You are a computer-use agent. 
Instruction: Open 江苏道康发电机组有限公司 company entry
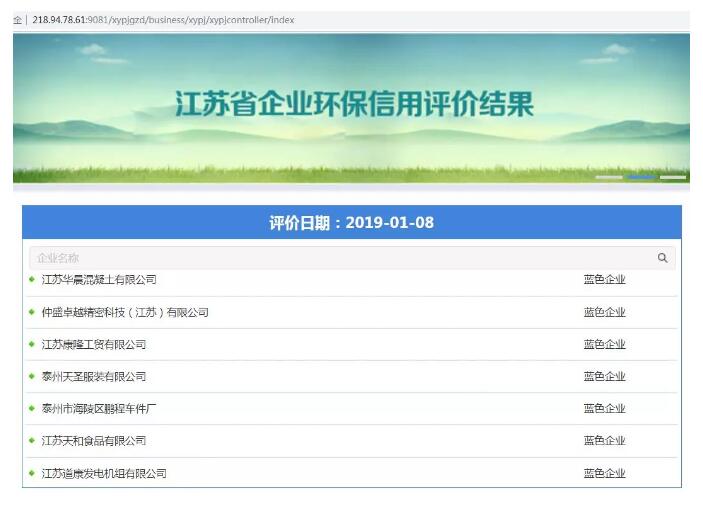point(104,474)
